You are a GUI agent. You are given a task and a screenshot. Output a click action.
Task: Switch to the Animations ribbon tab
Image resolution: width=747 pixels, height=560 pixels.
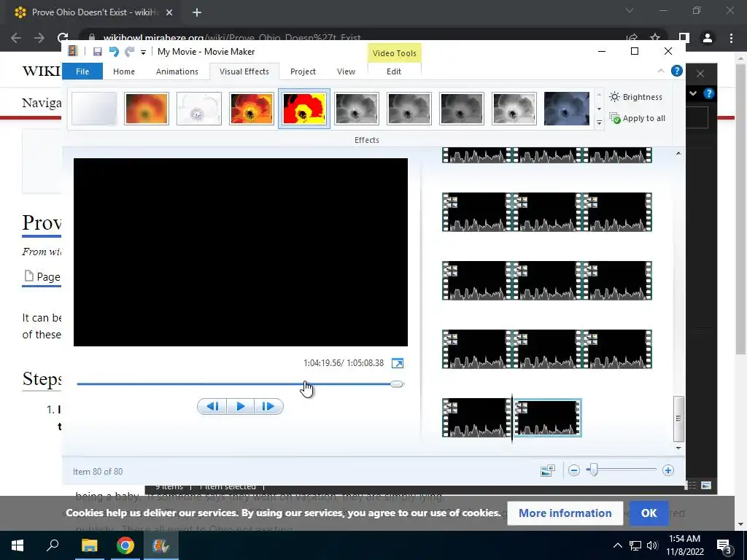click(177, 71)
